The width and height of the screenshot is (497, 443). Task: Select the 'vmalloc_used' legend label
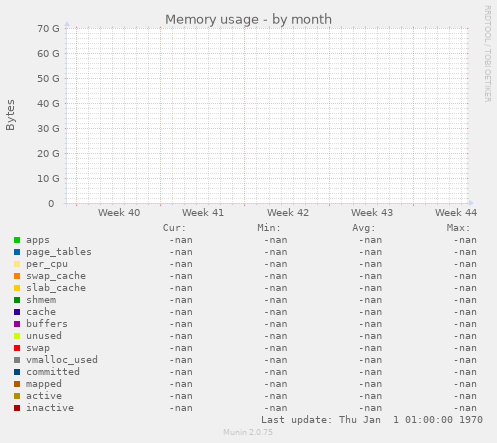(62, 360)
